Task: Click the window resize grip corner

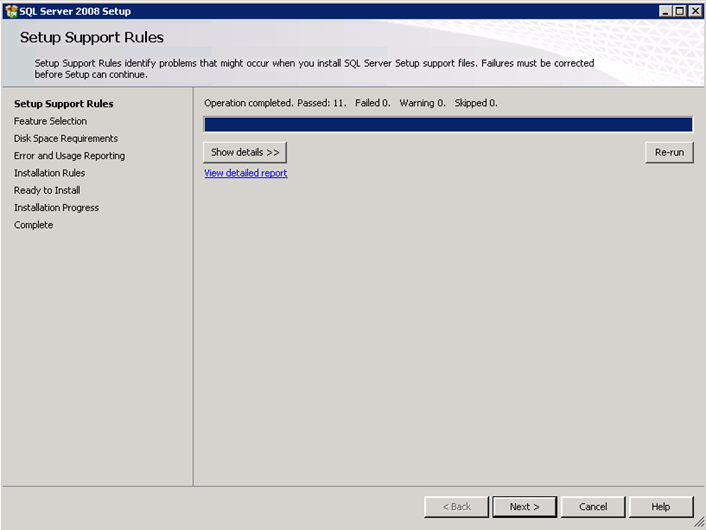Action: click(699, 522)
